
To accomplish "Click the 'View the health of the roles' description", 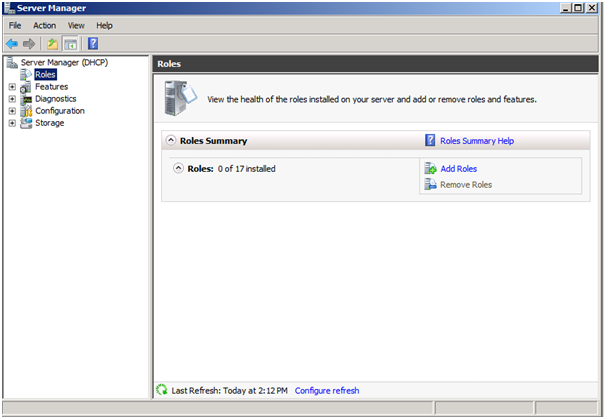I will (372, 99).
